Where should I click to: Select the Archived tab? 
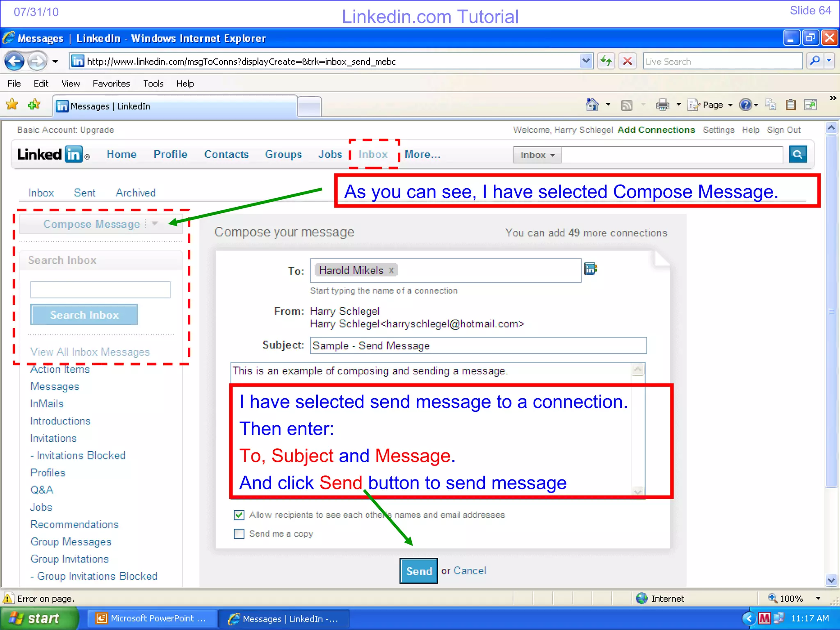coord(136,193)
